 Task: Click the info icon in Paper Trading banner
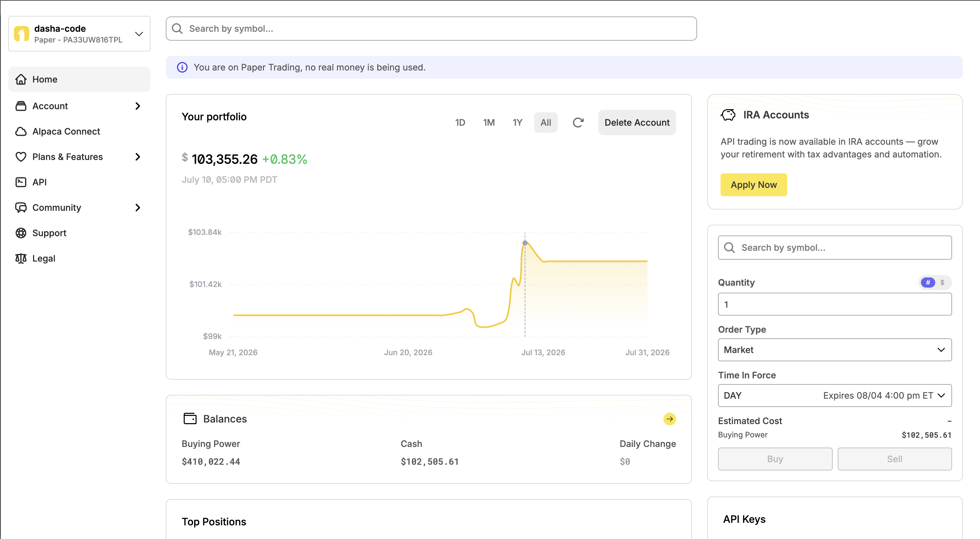(182, 67)
